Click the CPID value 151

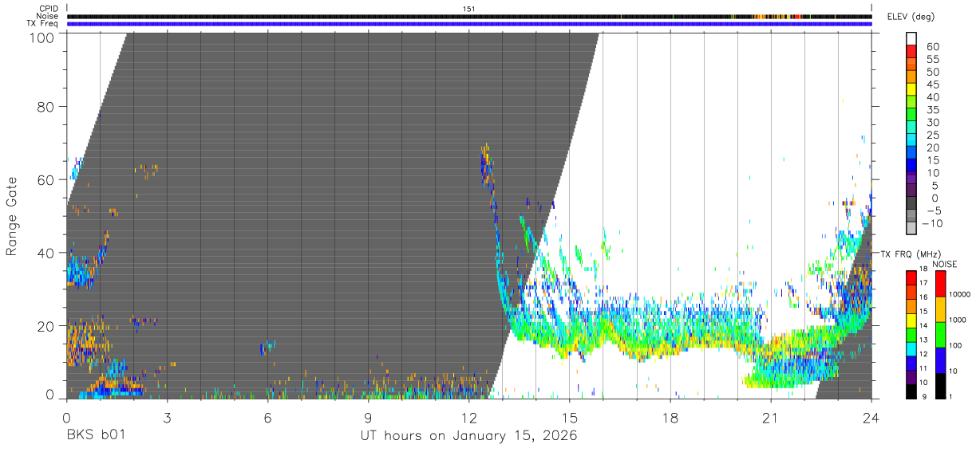tap(469, 9)
